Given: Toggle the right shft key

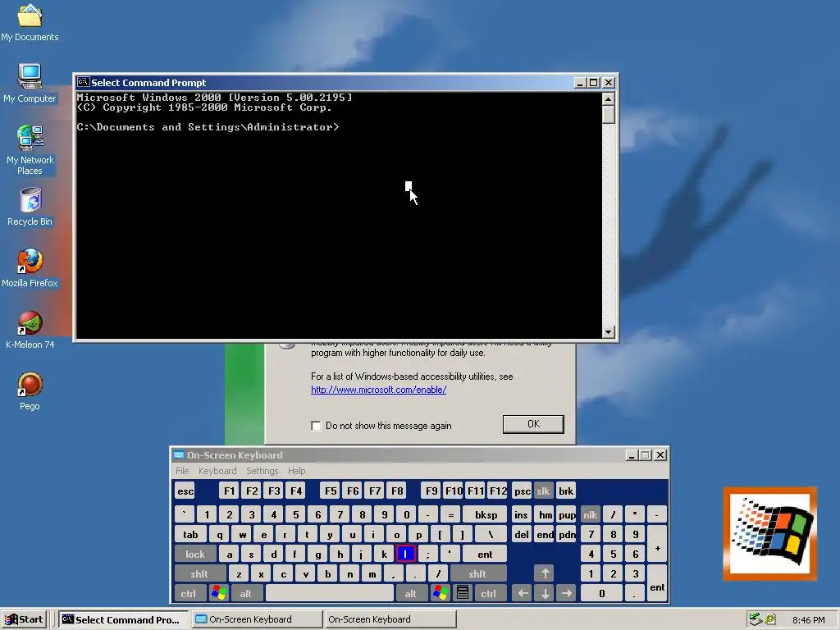Looking at the screenshot, I should point(477,573).
